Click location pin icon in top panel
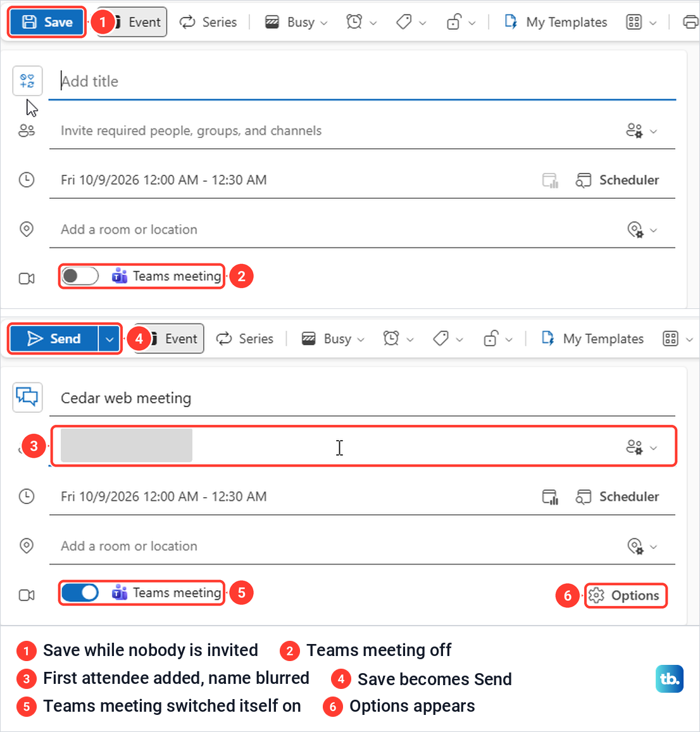The image size is (700, 732). point(27,229)
